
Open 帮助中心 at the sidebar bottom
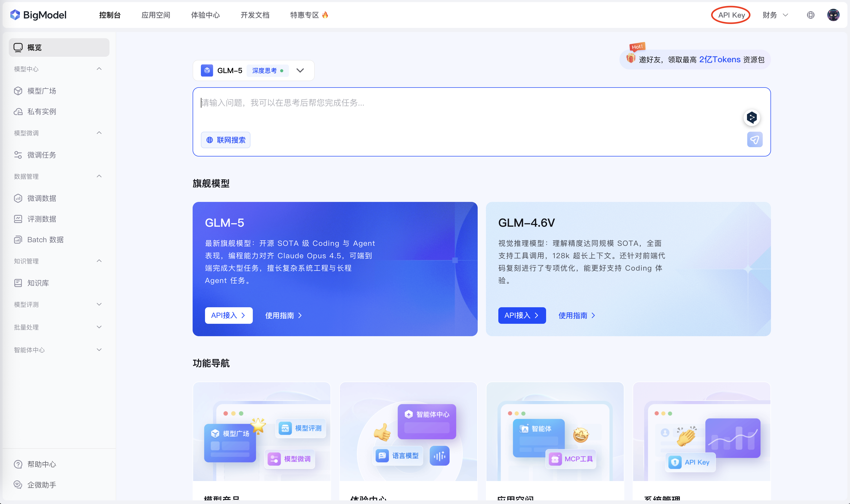point(41,464)
